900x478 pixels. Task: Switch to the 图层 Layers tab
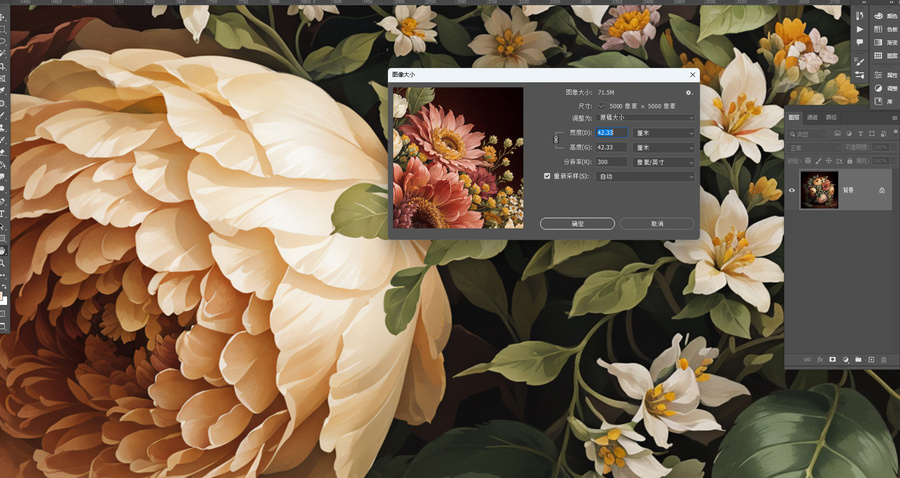point(794,118)
